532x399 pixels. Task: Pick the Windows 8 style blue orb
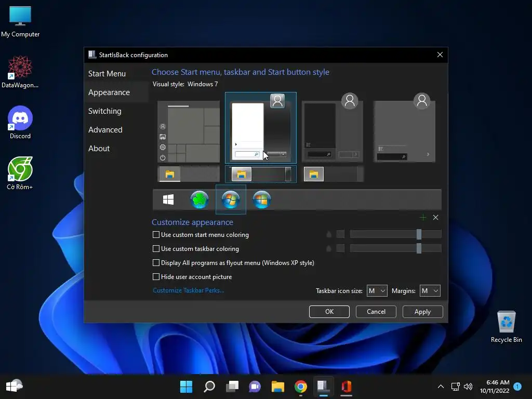point(262,199)
